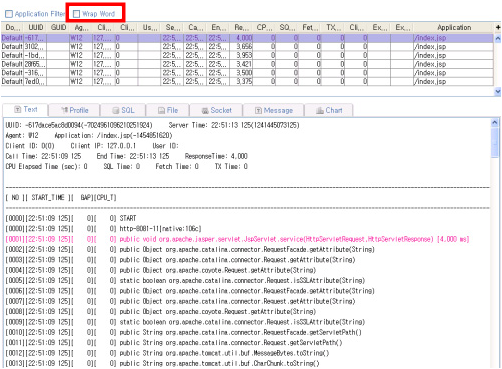The height and width of the screenshot is (369, 502).
Task: Click the File tab icon
Action: (x=161, y=110)
